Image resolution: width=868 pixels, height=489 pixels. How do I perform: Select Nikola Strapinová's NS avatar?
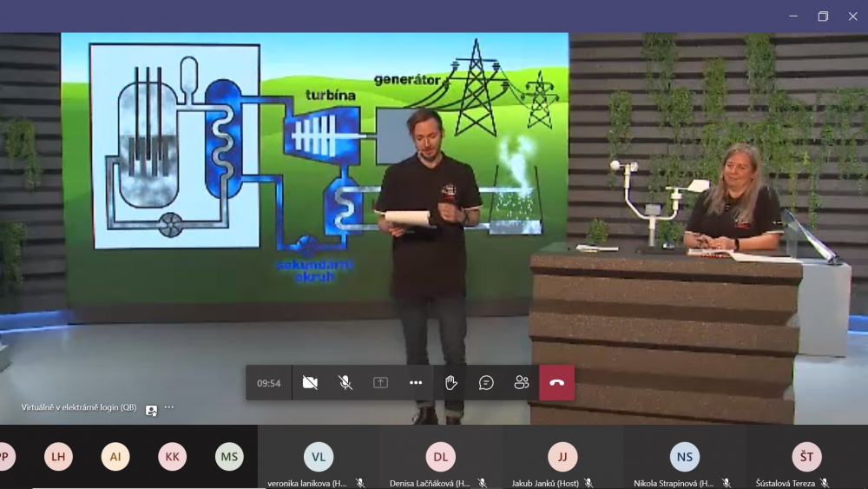coord(685,457)
